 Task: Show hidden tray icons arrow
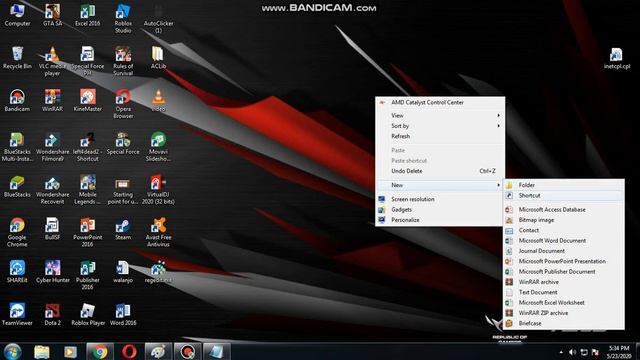[x=561, y=352]
